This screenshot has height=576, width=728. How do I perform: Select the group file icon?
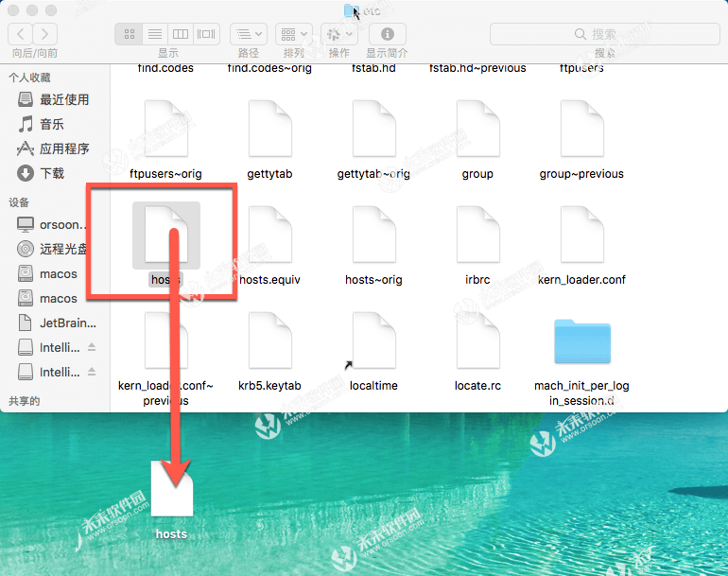click(x=477, y=129)
